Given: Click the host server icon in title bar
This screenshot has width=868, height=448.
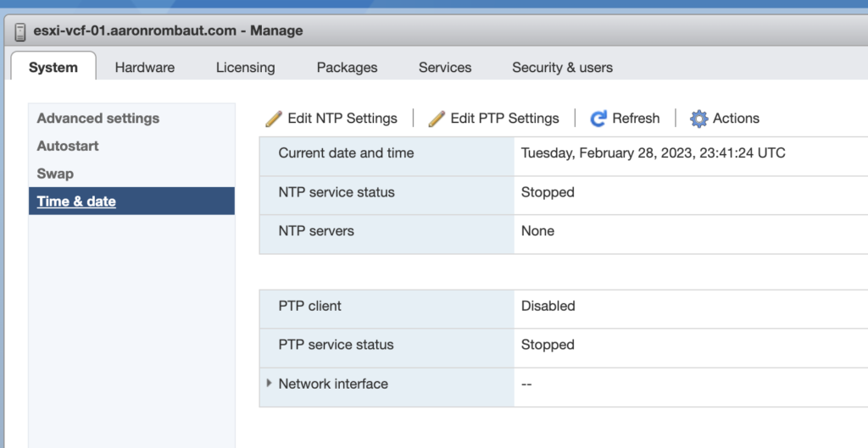Looking at the screenshot, I should pyautogui.click(x=20, y=31).
